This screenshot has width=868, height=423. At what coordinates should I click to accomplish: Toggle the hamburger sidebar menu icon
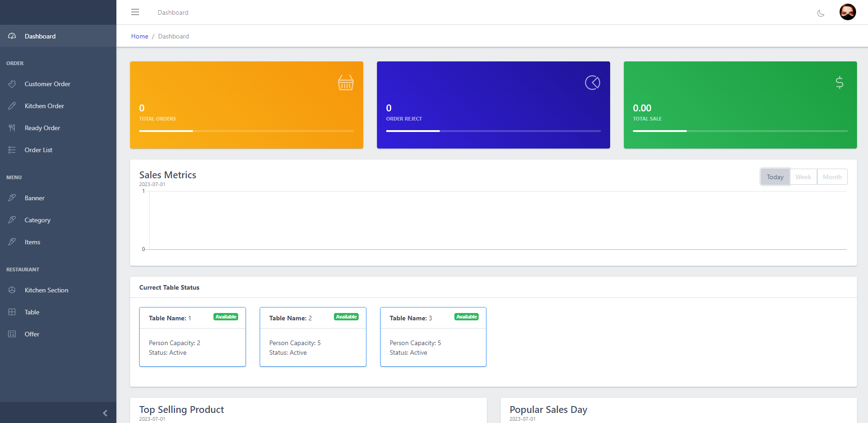[x=135, y=12]
